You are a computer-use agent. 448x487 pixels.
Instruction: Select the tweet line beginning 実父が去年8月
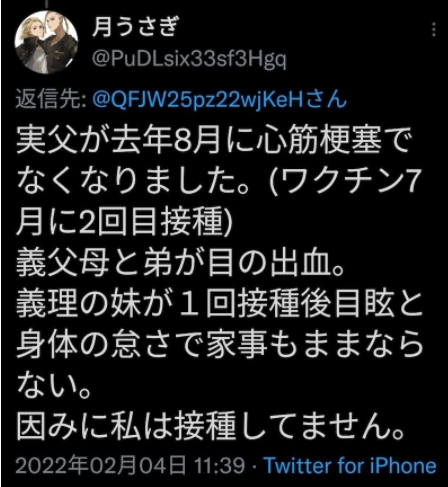[x=214, y=140]
